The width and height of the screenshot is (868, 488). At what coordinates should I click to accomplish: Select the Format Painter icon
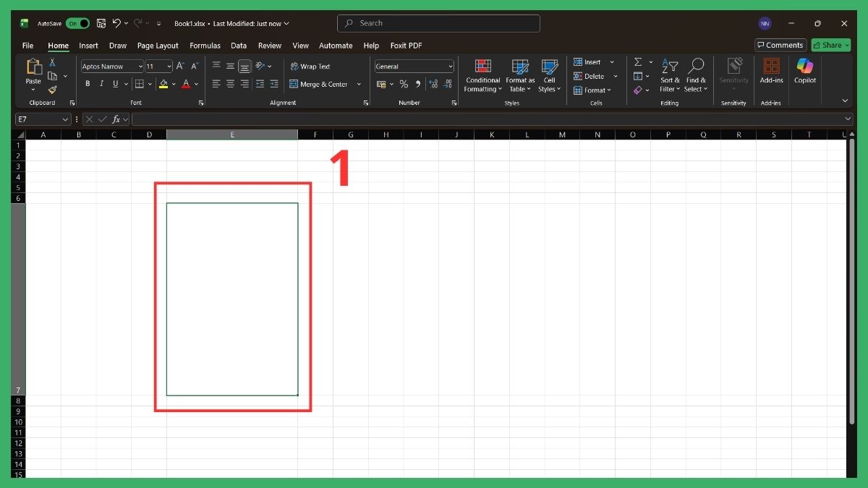(x=52, y=90)
